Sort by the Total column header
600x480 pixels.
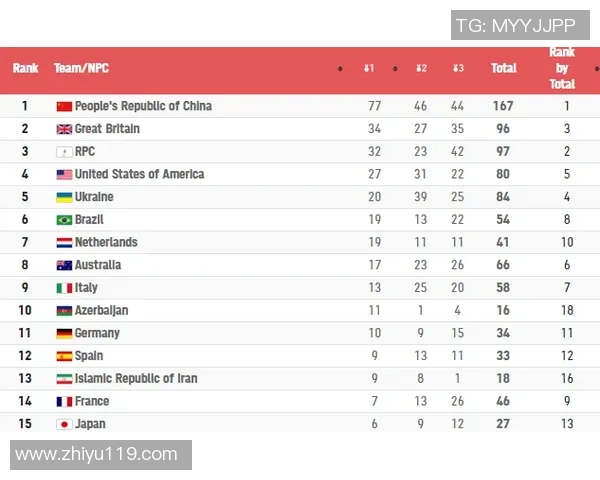(x=503, y=68)
